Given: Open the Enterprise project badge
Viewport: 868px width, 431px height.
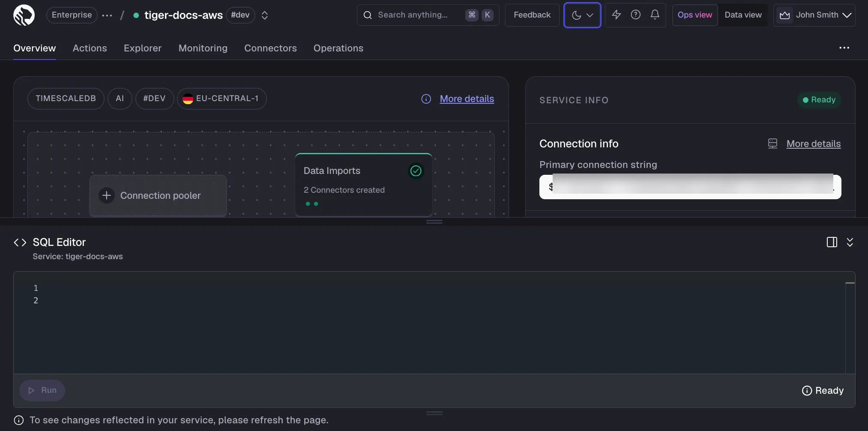Looking at the screenshot, I should coord(72,15).
